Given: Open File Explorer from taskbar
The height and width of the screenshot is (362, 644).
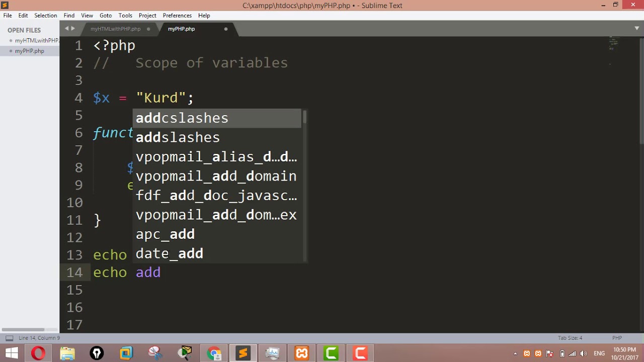Looking at the screenshot, I should (67, 353).
